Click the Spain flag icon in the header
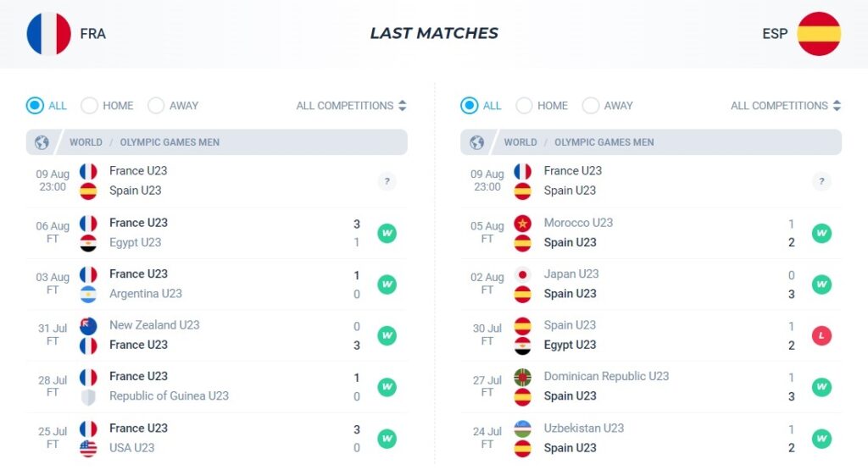 click(x=819, y=34)
